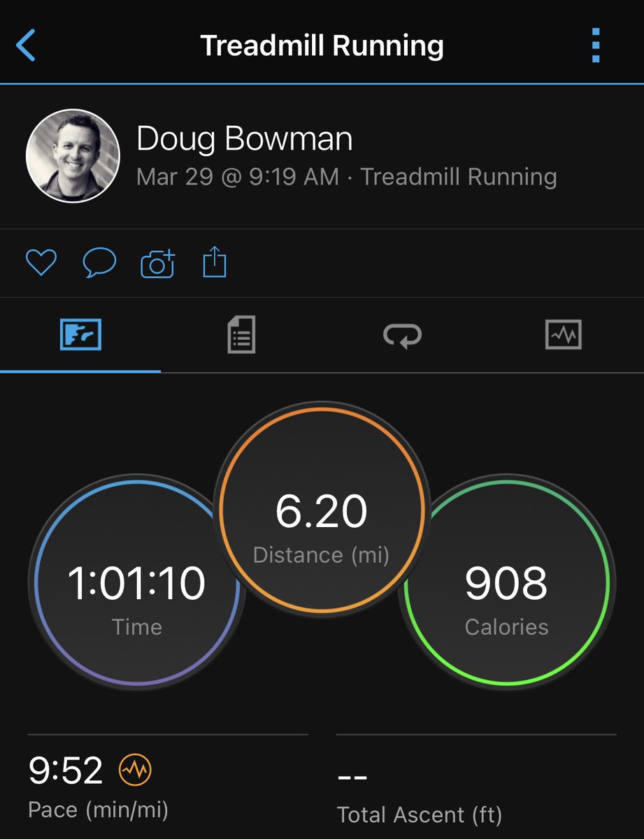Tap the 9:52 Pace value
Screen dimensions: 644x839
[x=65, y=771]
